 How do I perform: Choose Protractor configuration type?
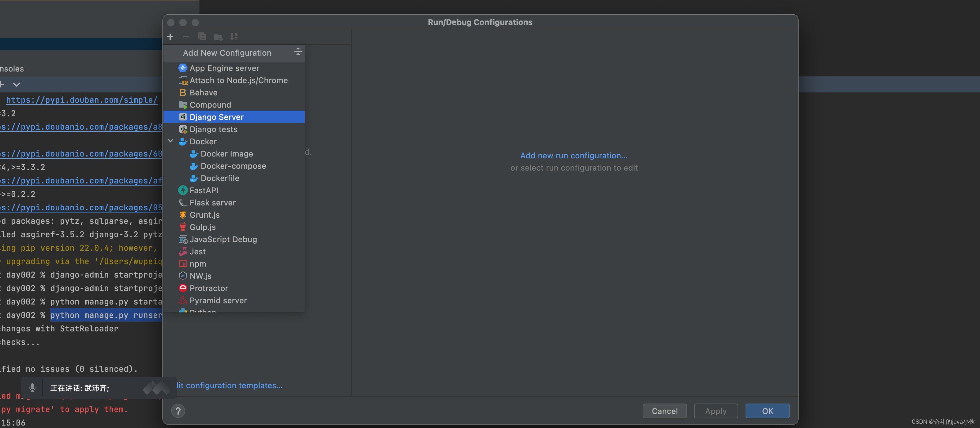[x=234, y=288]
